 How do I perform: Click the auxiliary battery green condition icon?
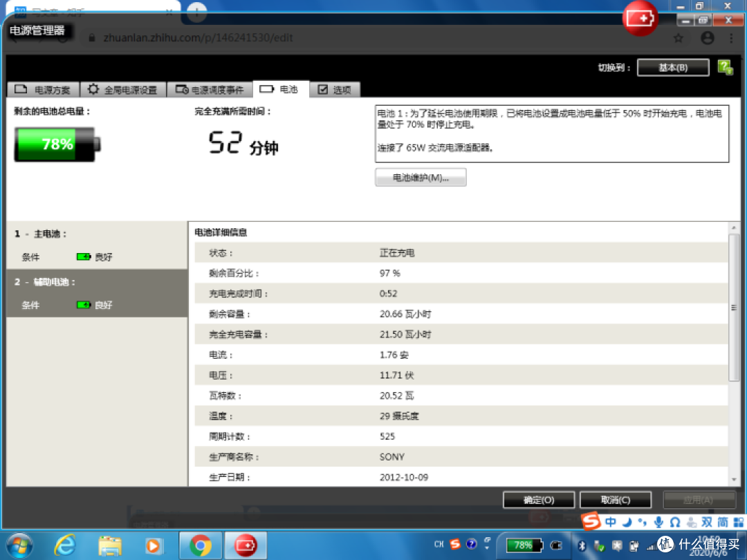(x=84, y=305)
